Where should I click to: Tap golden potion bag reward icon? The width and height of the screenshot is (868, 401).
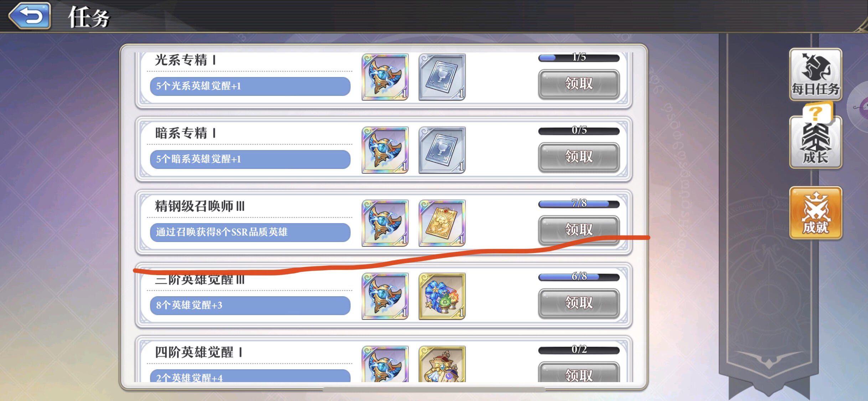(442, 364)
